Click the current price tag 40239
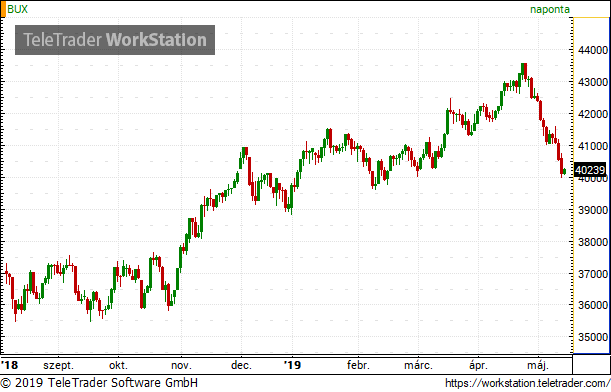 [x=590, y=170]
